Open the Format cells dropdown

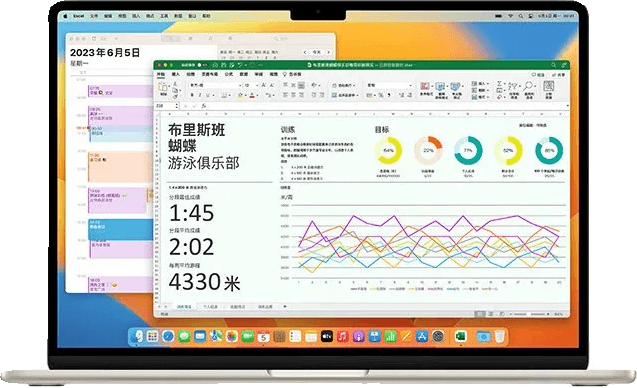click(481, 98)
